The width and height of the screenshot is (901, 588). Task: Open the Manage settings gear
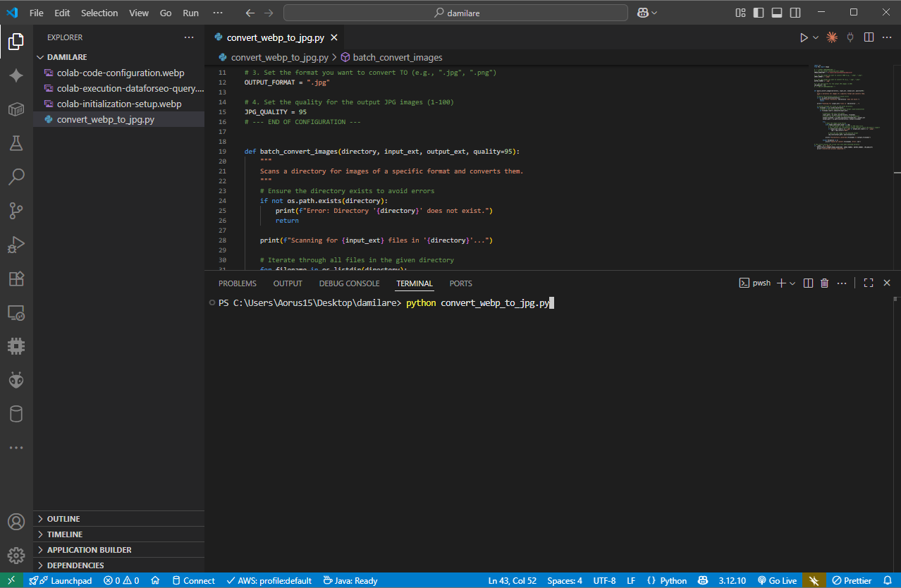[x=16, y=555]
